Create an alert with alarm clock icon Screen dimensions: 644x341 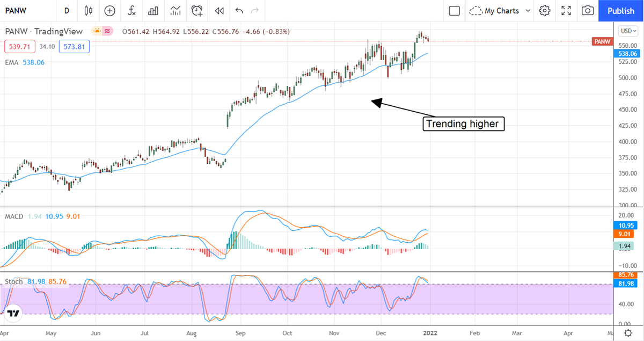point(197,11)
